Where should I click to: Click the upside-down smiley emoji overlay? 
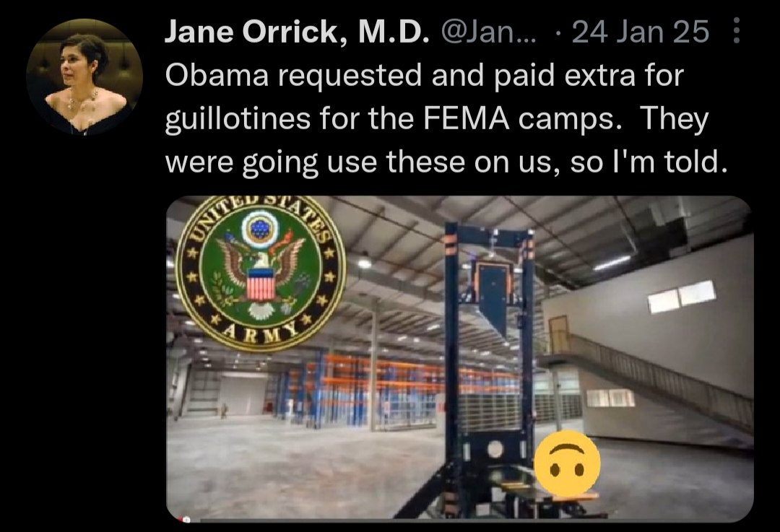pos(567,463)
